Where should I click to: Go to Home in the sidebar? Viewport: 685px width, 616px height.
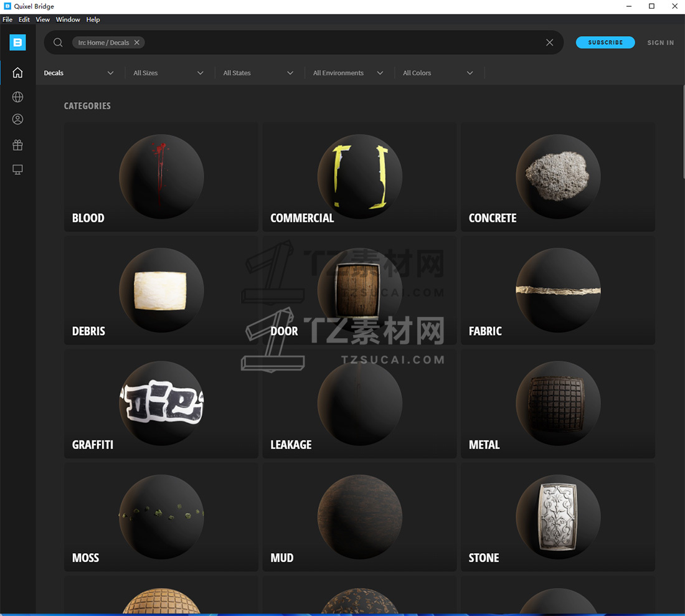click(17, 72)
